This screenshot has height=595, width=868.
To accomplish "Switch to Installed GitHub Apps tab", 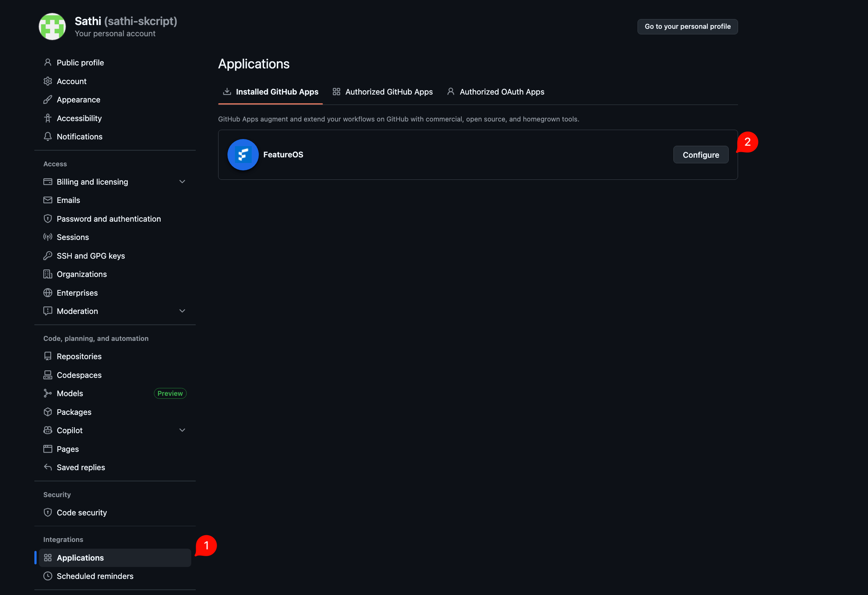I will 270,92.
